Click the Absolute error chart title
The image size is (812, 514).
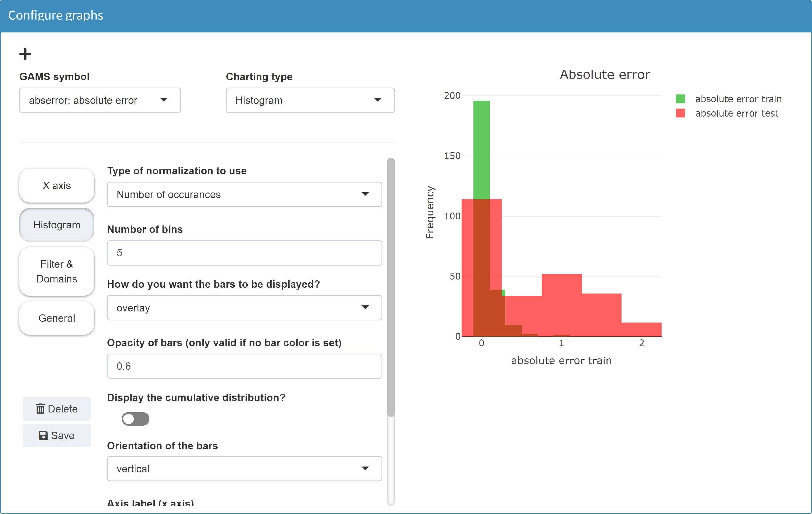tap(605, 75)
